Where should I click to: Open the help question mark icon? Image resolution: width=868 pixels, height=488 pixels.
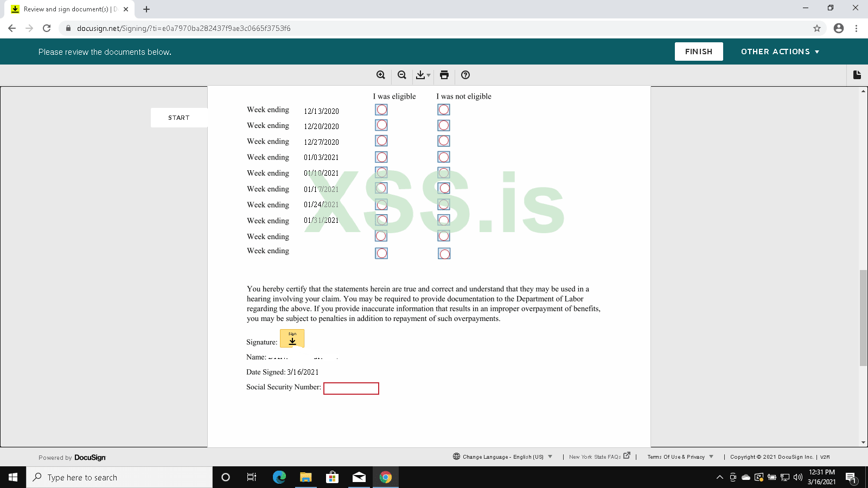point(465,75)
